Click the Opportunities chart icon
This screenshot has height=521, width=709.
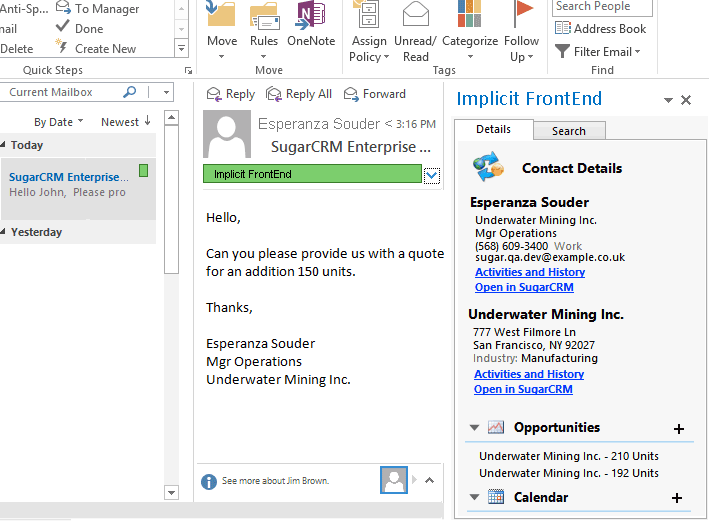point(496,427)
